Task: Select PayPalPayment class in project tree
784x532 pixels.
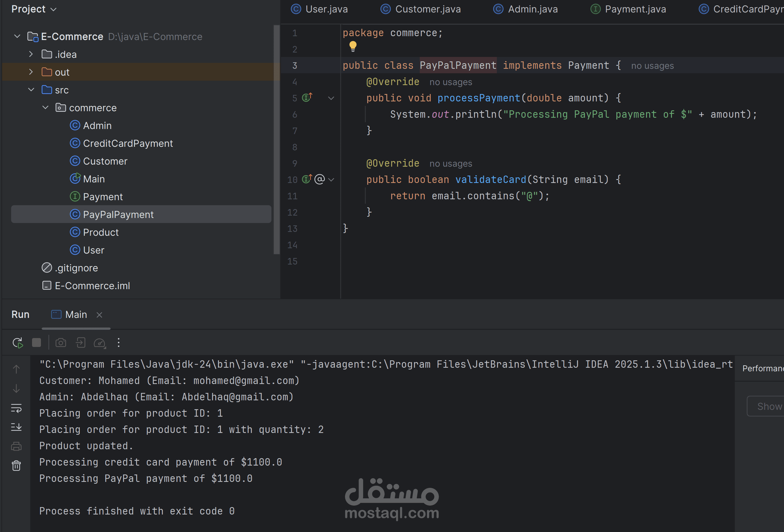Action: pyautogui.click(x=141, y=214)
